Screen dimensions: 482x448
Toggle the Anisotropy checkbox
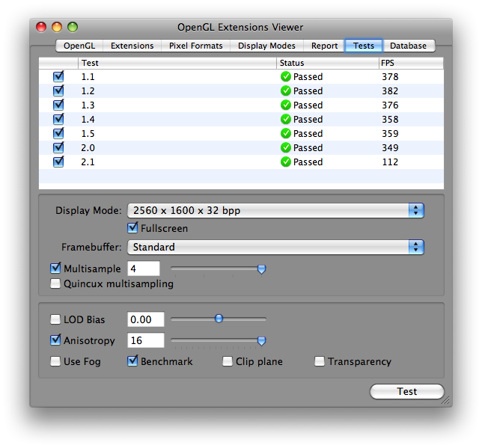(55, 340)
